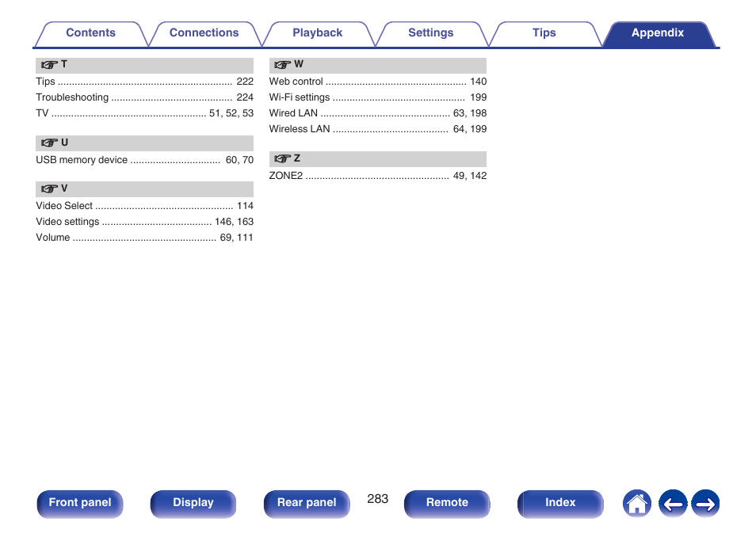
Task: Open TV page 52 link
Action: tap(231, 113)
